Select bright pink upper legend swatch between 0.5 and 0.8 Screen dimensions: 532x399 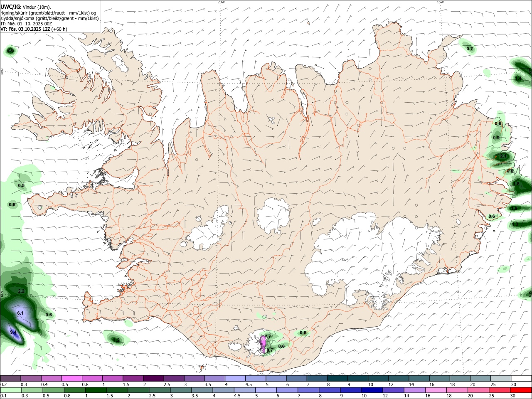71,378
